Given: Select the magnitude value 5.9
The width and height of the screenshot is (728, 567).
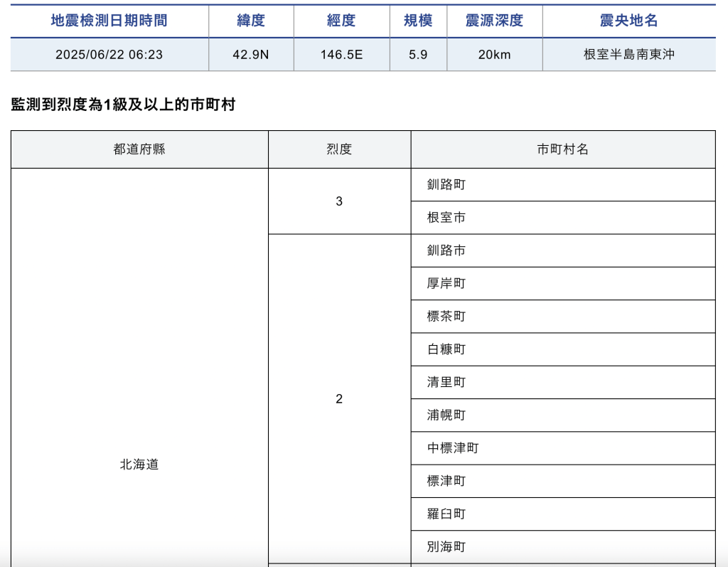Looking at the screenshot, I should [x=418, y=55].
